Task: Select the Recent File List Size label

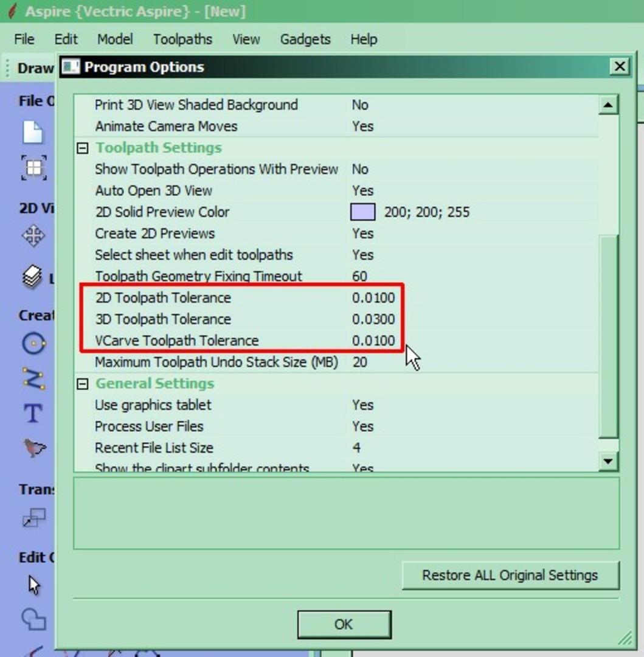Action: pyautogui.click(x=154, y=448)
